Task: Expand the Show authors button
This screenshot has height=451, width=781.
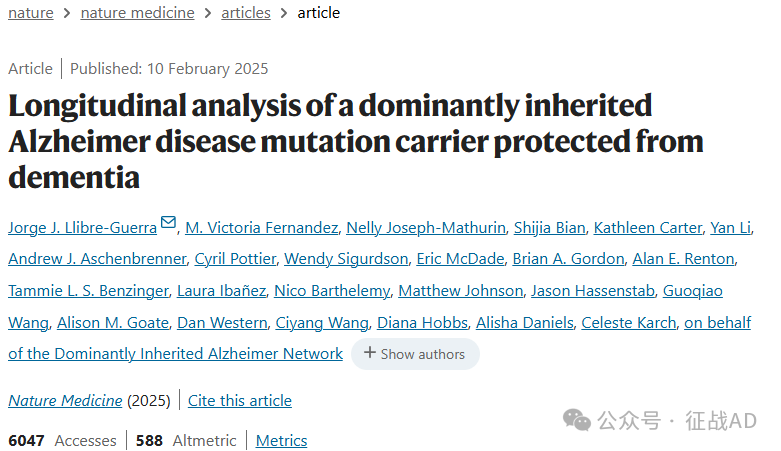Action: (x=415, y=354)
